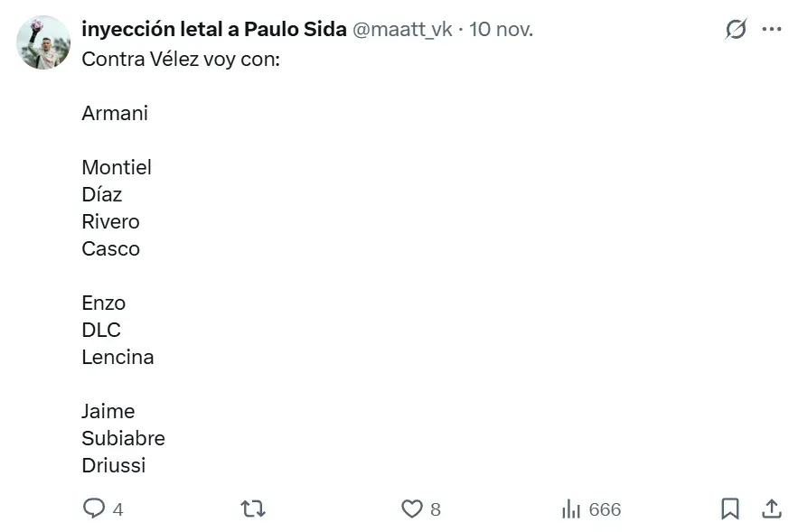Repost this tweet using the retweet icon
This screenshot has width=798, height=532.
click(253, 509)
